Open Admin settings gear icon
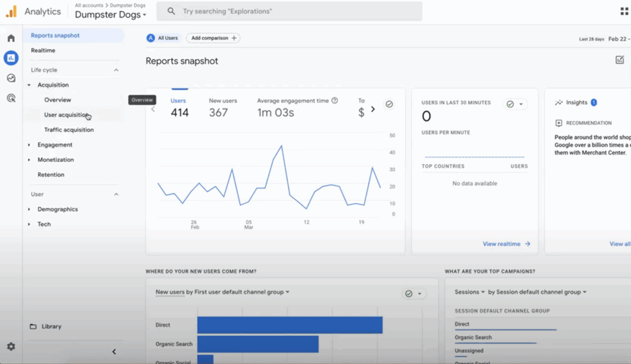The width and height of the screenshot is (631, 364). click(11, 347)
